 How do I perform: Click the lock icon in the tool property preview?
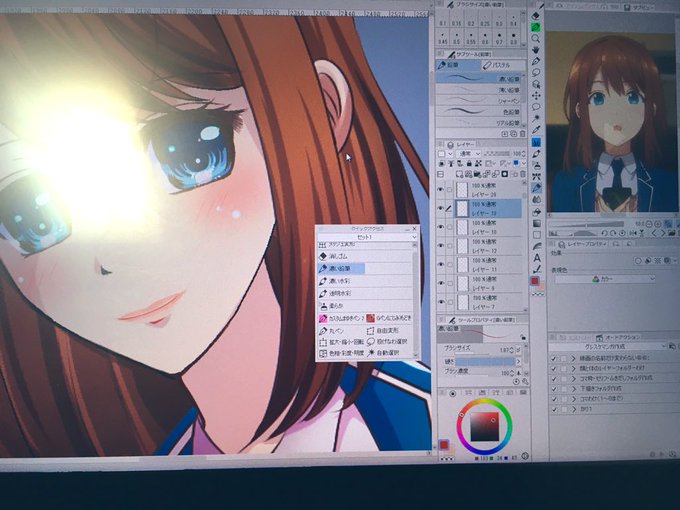[x=523, y=337]
